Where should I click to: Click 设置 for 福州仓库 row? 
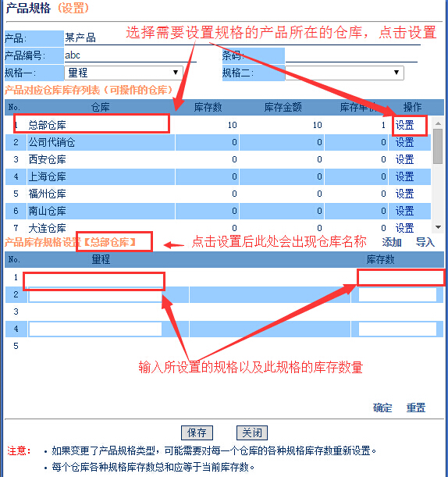pos(404,194)
